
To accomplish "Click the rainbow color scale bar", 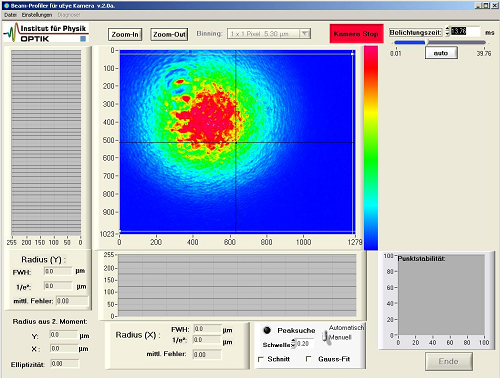I will point(371,148).
